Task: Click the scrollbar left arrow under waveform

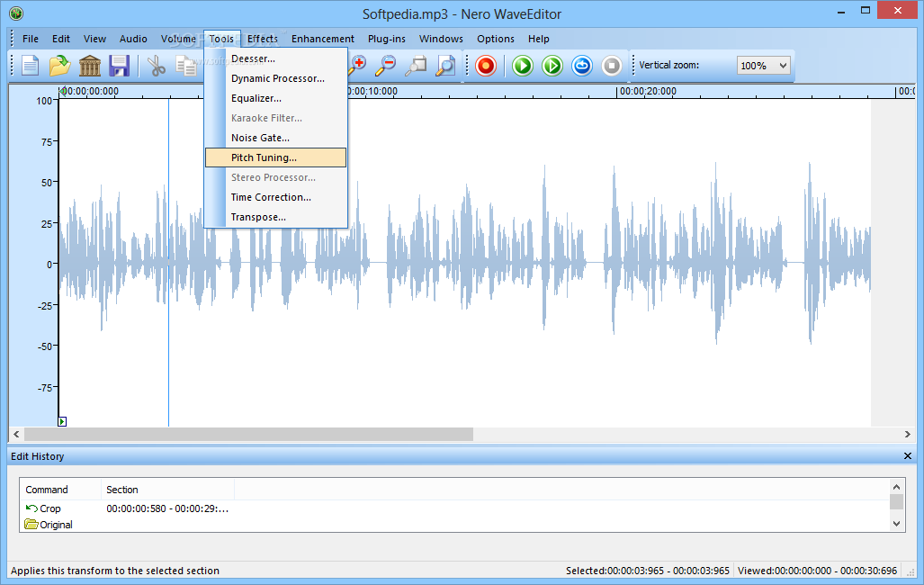Action: [16, 434]
